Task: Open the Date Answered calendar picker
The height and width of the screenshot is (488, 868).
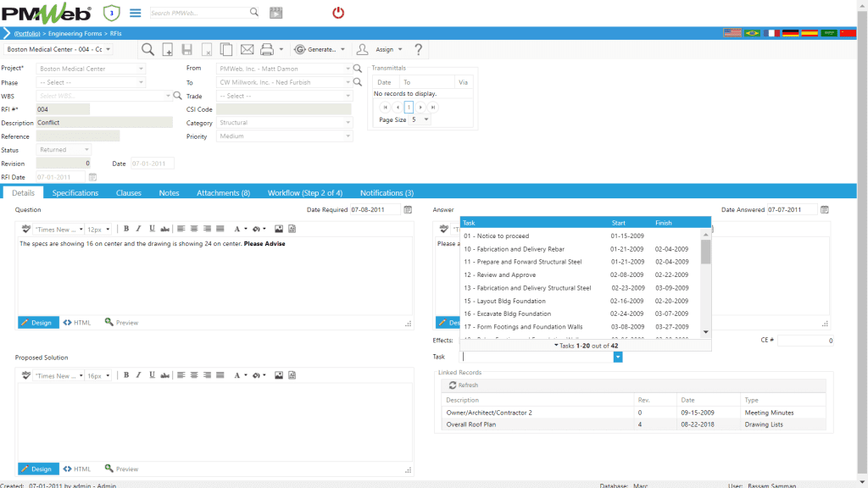Action: click(x=825, y=210)
